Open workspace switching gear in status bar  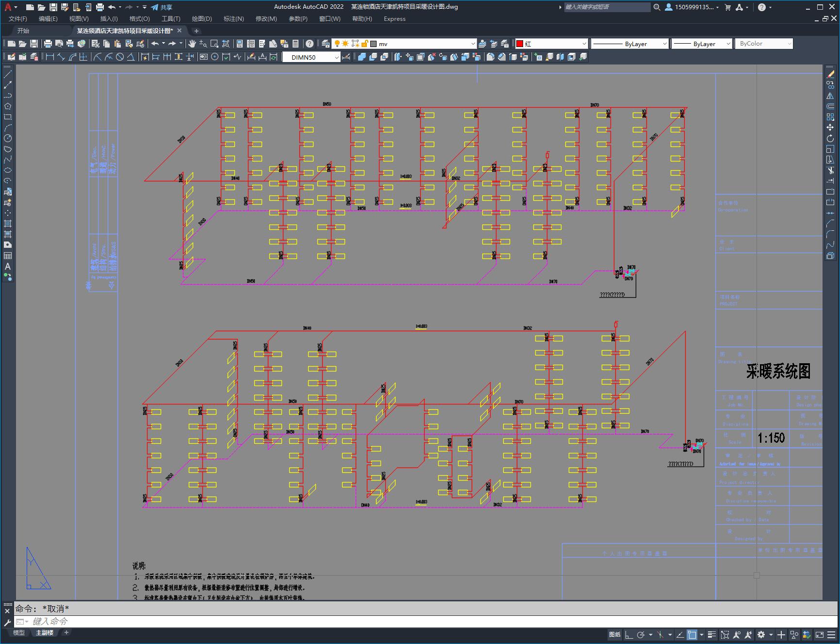pyautogui.click(x=761, y=634)
